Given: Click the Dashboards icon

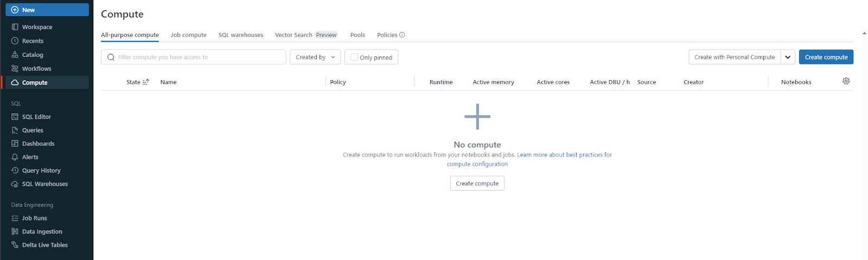Looking at the screenshot, I should coord(15,144).
